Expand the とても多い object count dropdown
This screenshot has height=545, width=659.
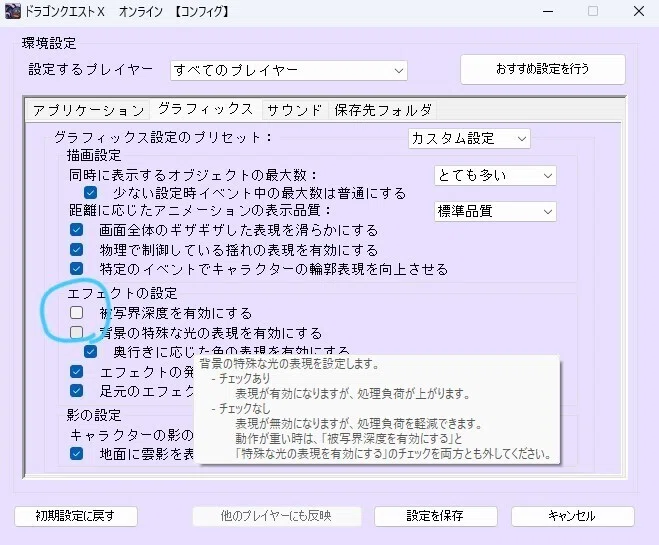pyautogui.click(x=495, y=175)
